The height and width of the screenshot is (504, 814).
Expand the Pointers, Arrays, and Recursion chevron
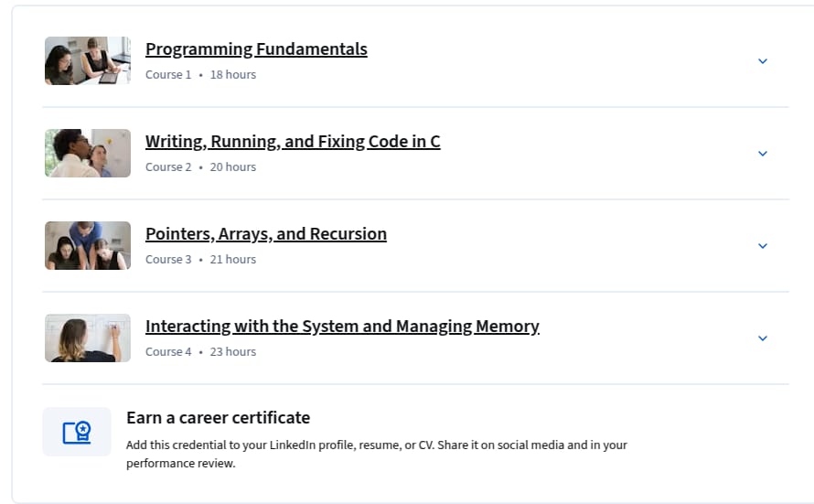(x=762, y=246)
